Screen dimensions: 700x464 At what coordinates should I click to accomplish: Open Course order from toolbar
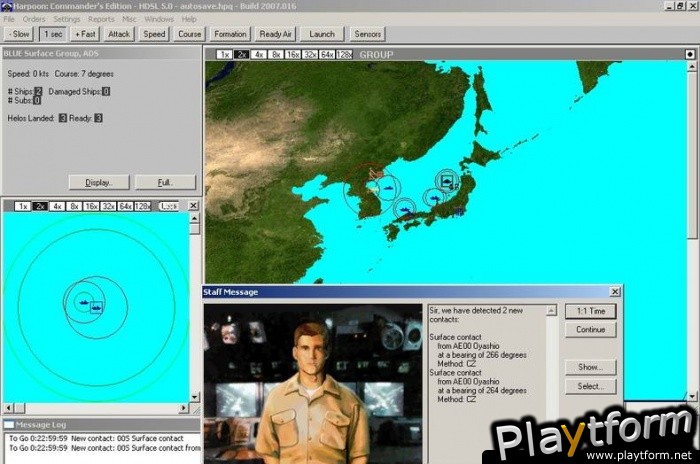189,34
